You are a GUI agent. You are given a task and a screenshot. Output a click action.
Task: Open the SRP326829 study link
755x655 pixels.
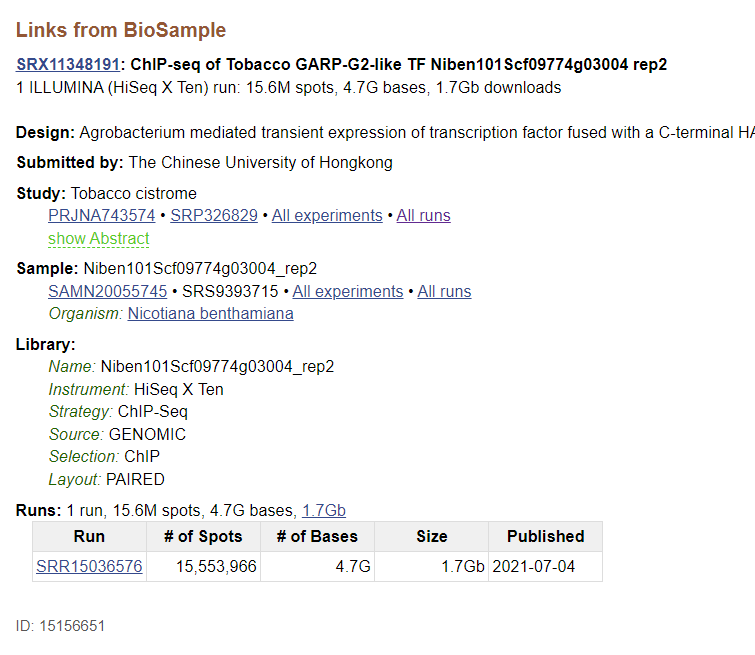pos(214,215)
